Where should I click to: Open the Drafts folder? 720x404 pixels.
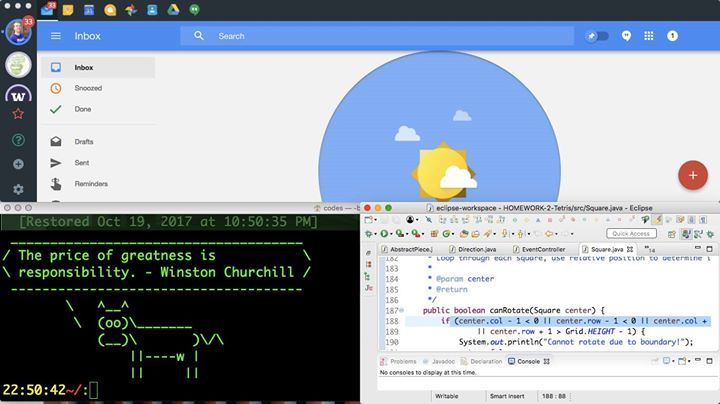point(98,142)
